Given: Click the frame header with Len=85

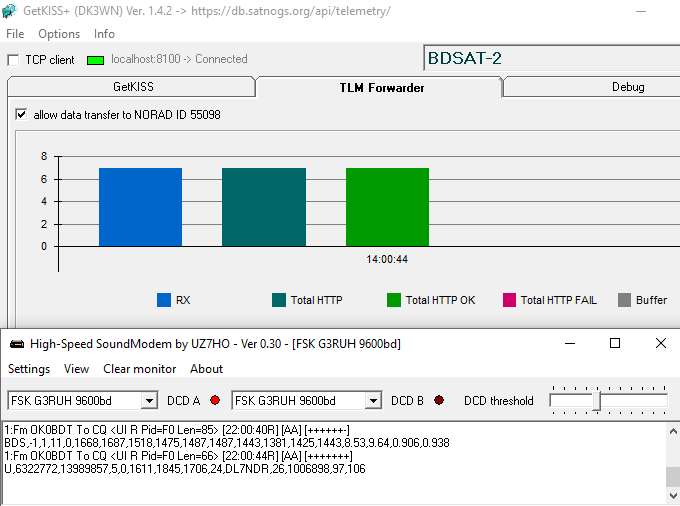Looking at the screenshot, I should tap(177, 430).
